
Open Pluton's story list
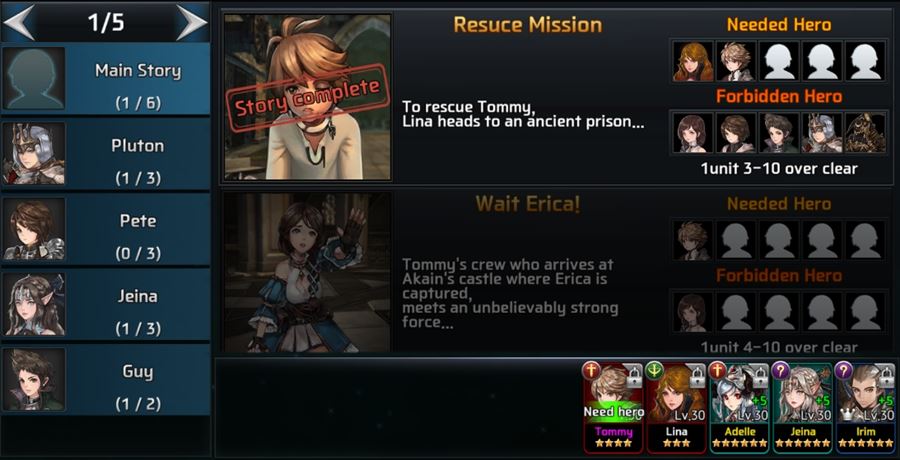[106, 153]
